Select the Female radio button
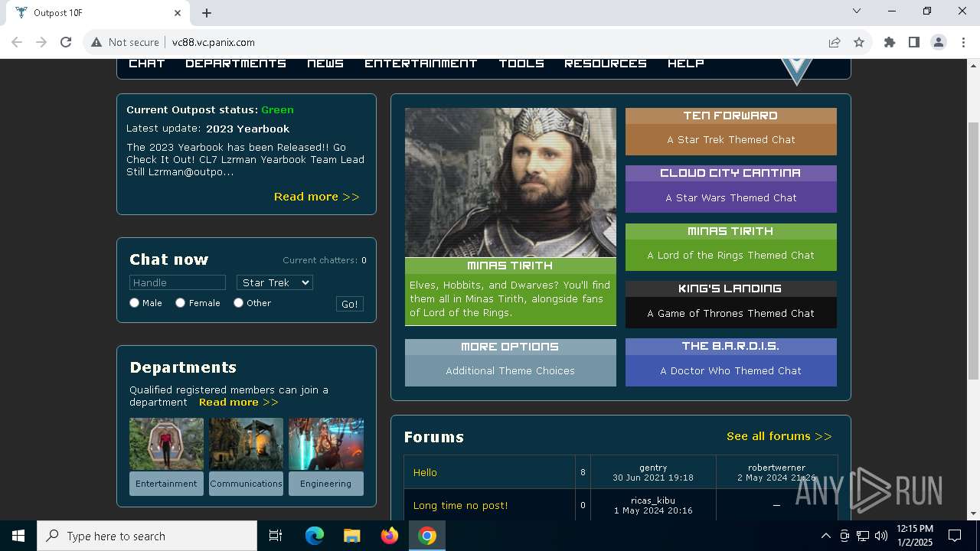The height and width of the screenshot is (551, 980). [x=181, y=303]
